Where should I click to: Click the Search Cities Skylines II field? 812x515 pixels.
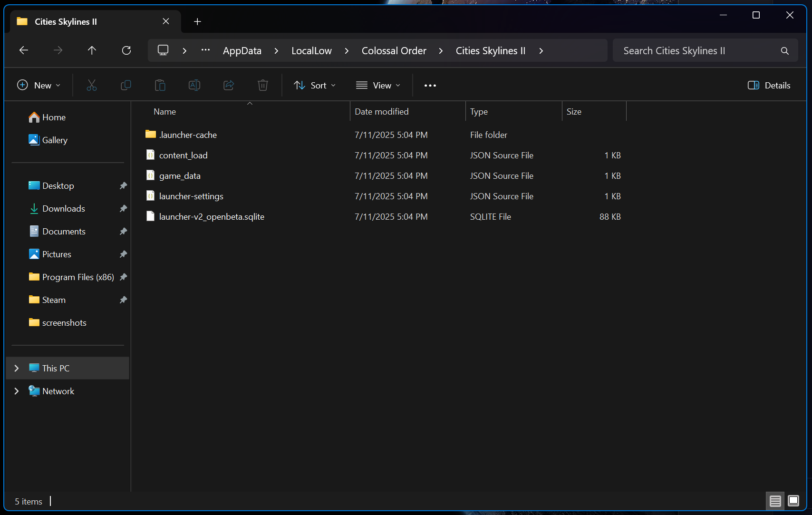click(x=699, y=51)
